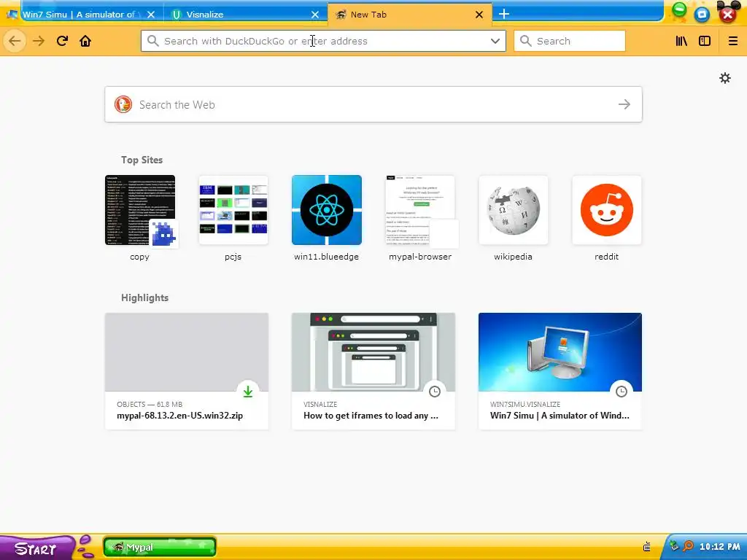The width and height of the screenshot is (747, 560).
Task: Open the hamburger application menu
Action: (732, 41)
